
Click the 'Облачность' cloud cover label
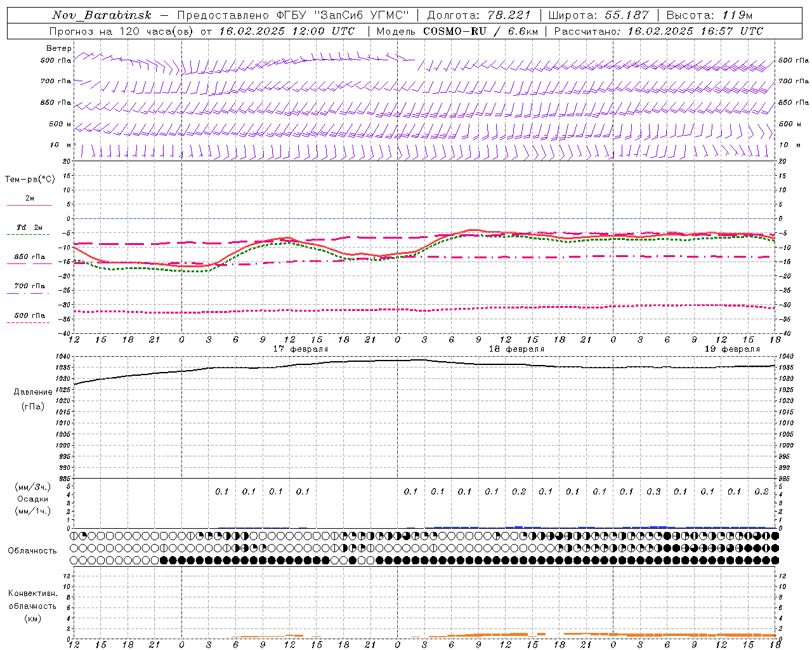click(x=32, y=551)
